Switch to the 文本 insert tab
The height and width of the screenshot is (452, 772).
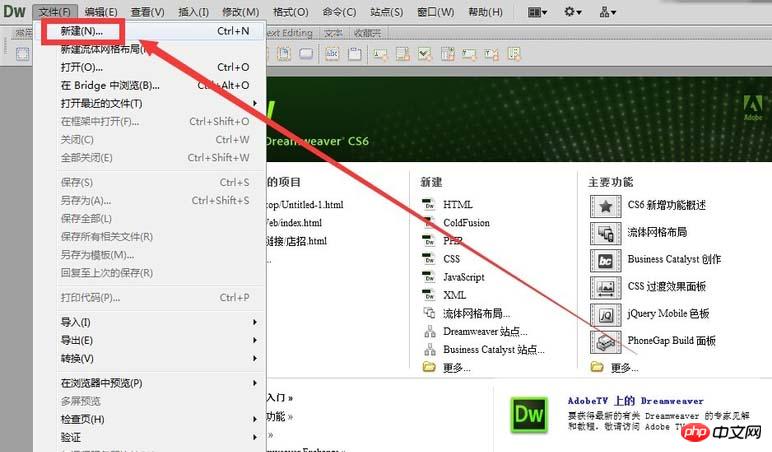coord(333,33)
